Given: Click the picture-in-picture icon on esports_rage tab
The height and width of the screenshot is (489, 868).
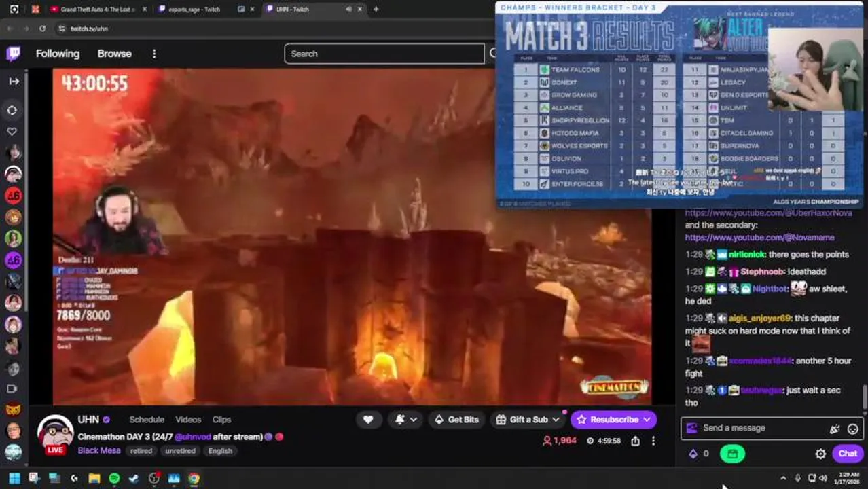Looking at the screenshot, I should tap(241, 10).
